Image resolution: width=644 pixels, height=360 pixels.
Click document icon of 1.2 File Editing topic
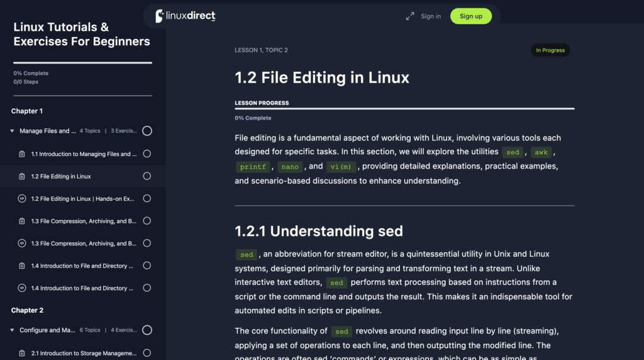[22, 176]
